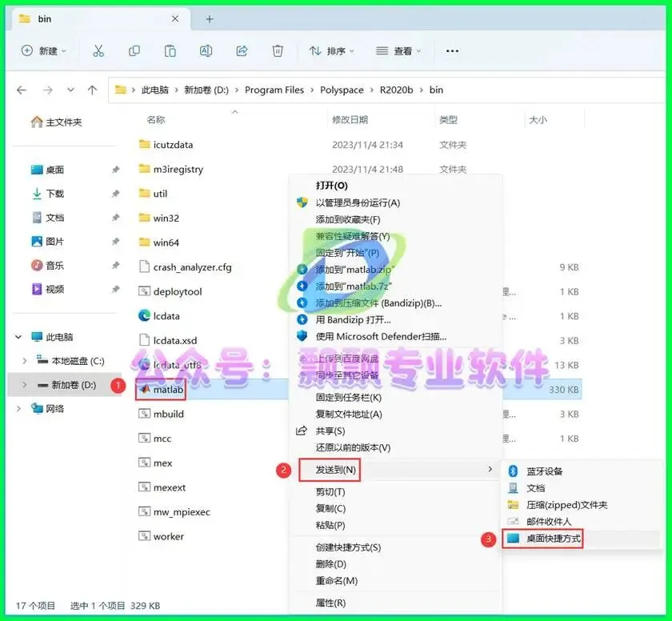Image resolution: width=672 pixels, height=621 pixels.
Task: Click Polyspace in breadcrumb path
Action: point(342,90)
